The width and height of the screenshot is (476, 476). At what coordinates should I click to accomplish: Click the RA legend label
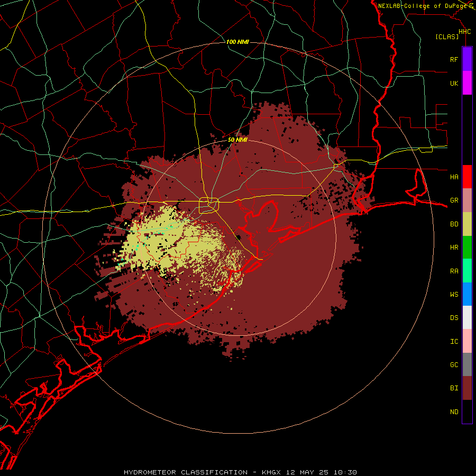tap(454, 271)
